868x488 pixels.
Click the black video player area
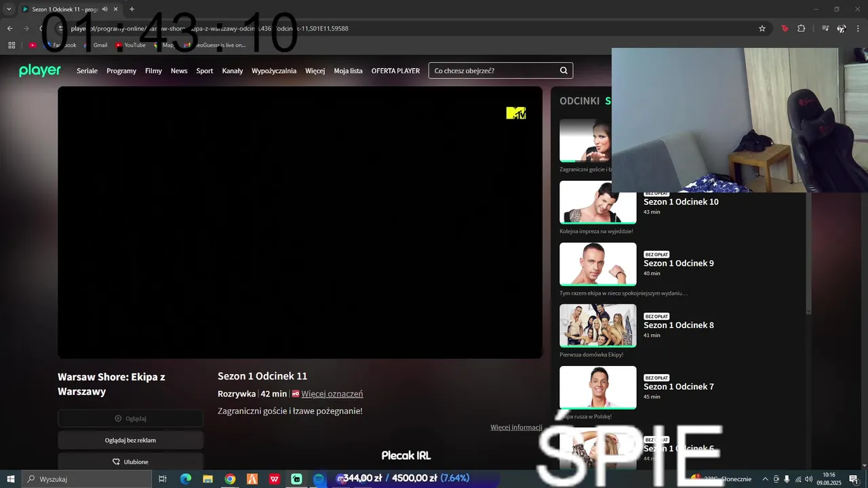(x=300, y=222)
